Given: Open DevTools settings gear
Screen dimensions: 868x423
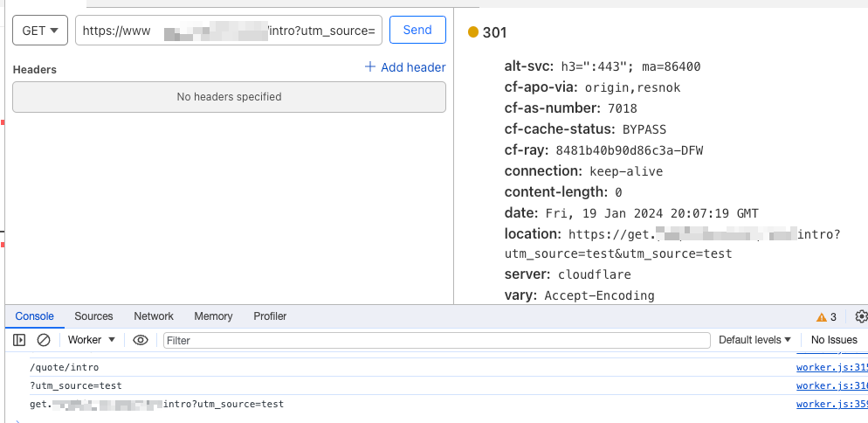Looking at the screenshot, I should (861, 316).
